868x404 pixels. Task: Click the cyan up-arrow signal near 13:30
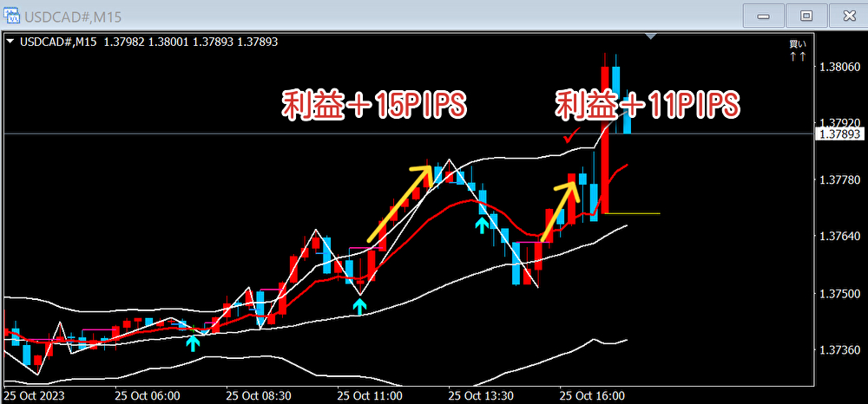coord(482,225)
